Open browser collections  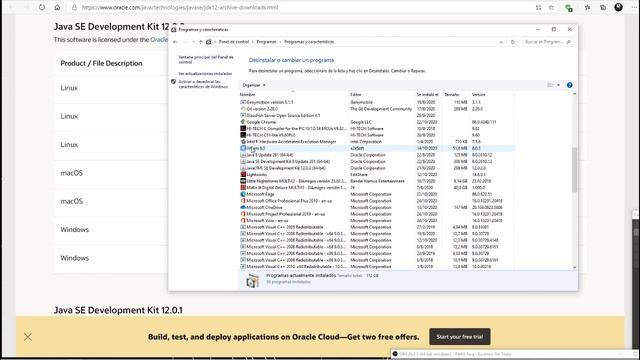click(603, 7)
